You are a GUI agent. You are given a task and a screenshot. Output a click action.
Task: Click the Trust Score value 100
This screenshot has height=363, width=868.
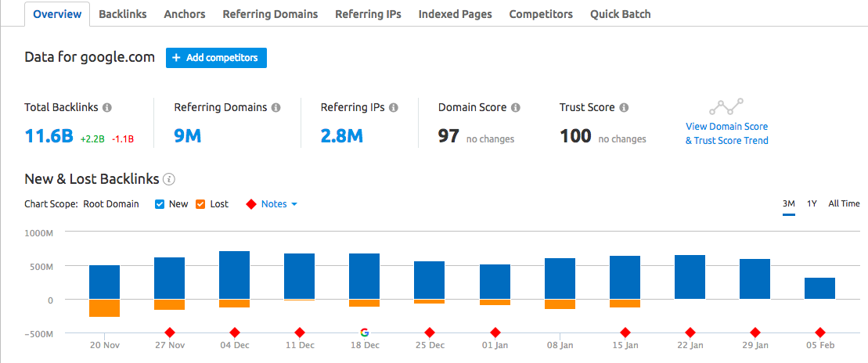click(575, 135)
